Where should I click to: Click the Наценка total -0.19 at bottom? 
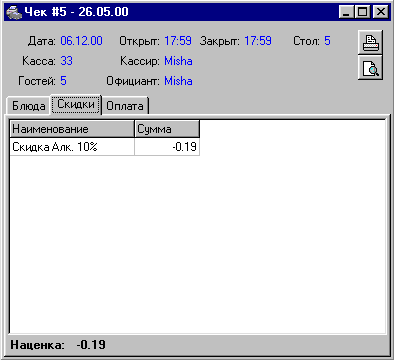91,345
